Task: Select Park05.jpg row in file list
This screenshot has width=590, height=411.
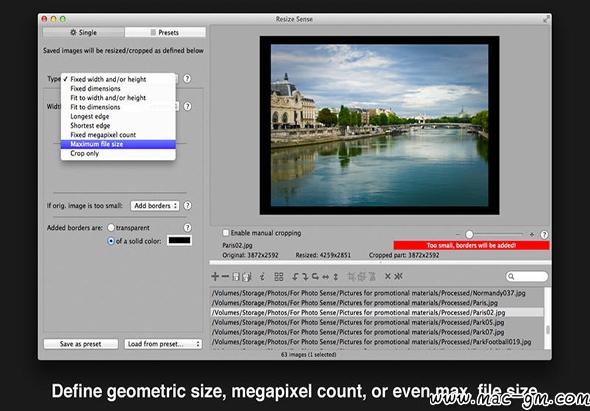Action: point(377,322)
